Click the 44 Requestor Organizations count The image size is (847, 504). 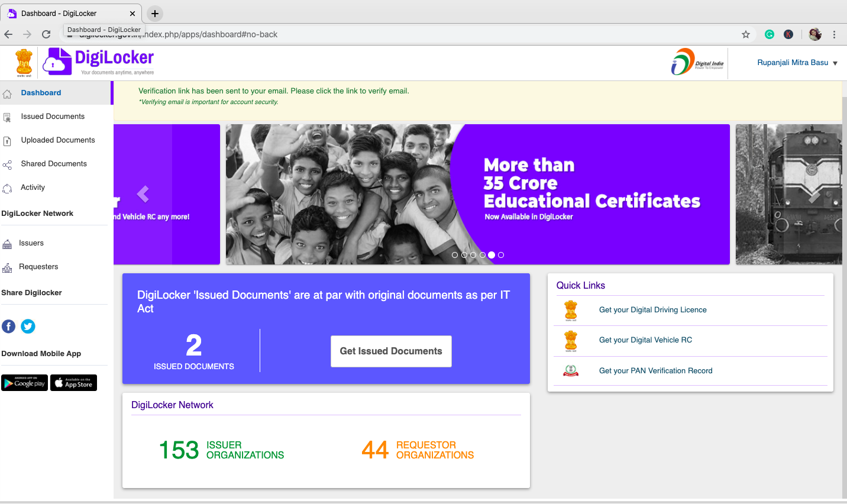click(418, 450)
